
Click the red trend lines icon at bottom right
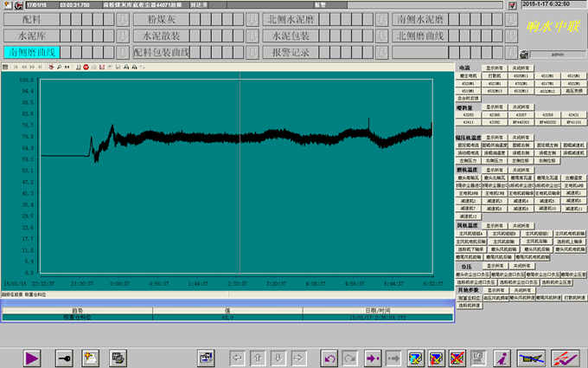pyautogui.click(x=565, y=357)
